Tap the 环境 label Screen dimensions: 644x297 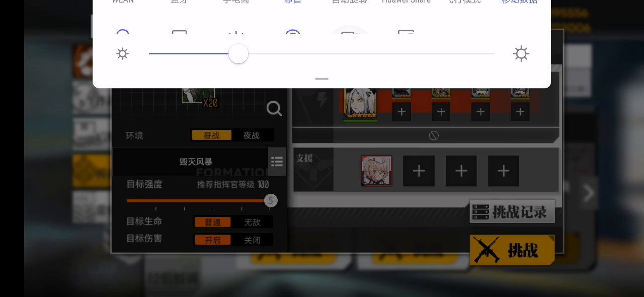[134, 135]
